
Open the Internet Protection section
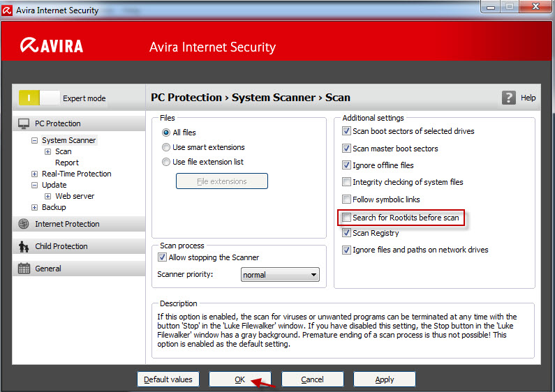point(79,224)
